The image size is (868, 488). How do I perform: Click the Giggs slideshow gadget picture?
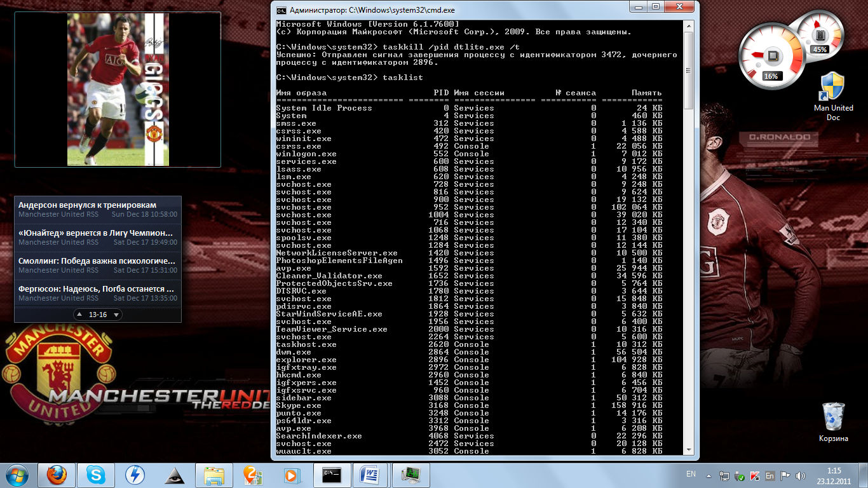click(x=118, y=90)
